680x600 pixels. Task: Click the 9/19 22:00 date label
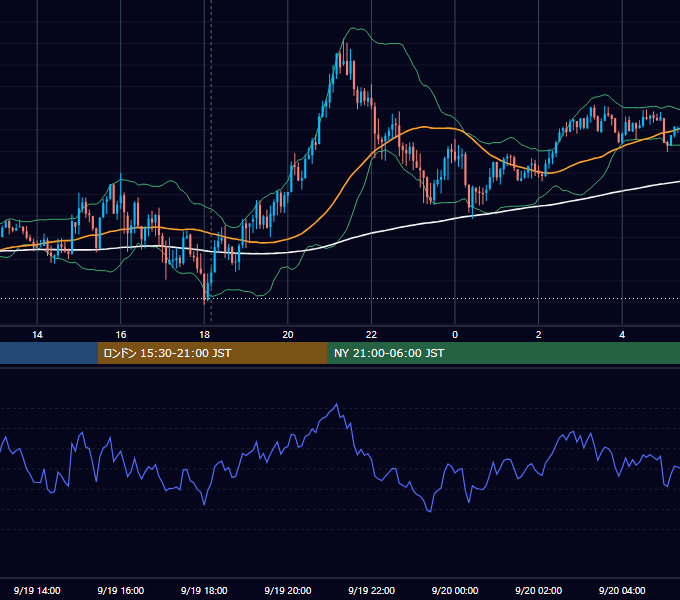coord(371,590)
